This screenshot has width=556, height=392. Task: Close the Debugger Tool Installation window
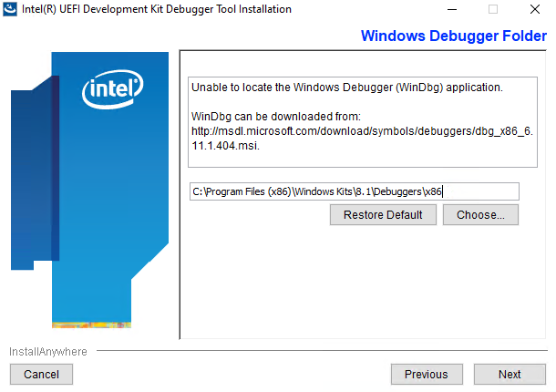click(x=535, y=9)
